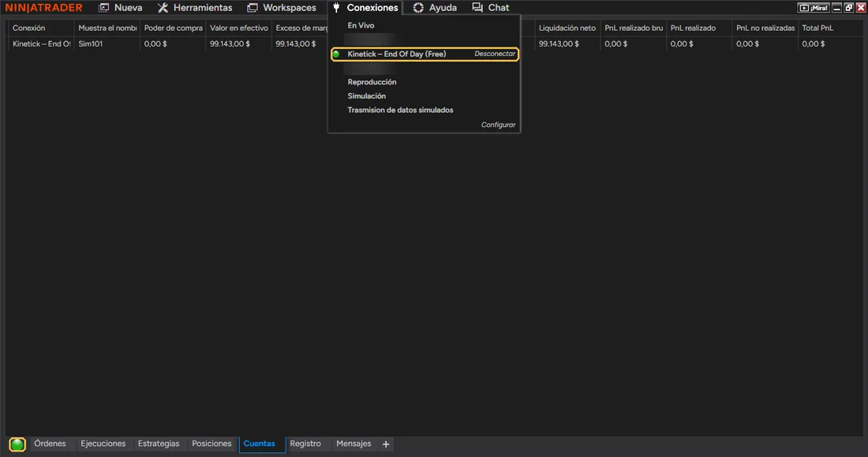
Task: Click the Nueva window icon
Action: (103, 8)
